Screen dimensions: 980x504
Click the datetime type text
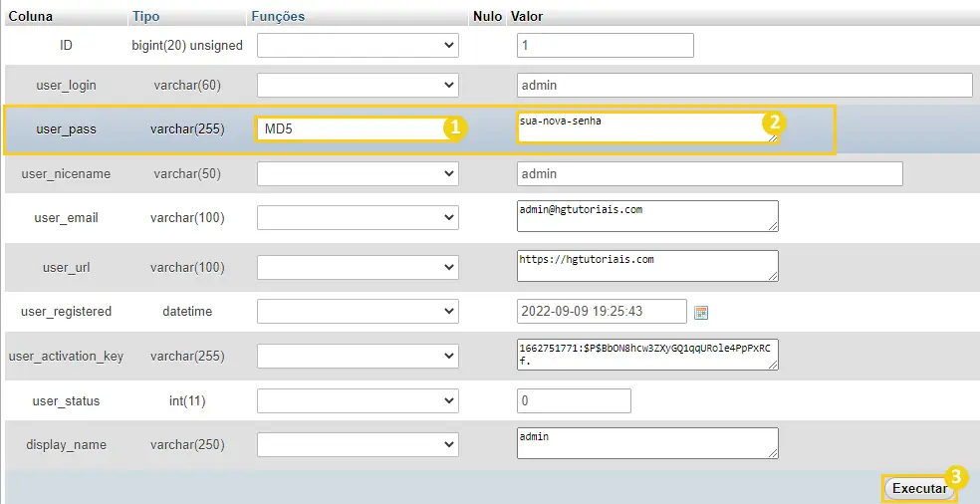click(187, 312)
